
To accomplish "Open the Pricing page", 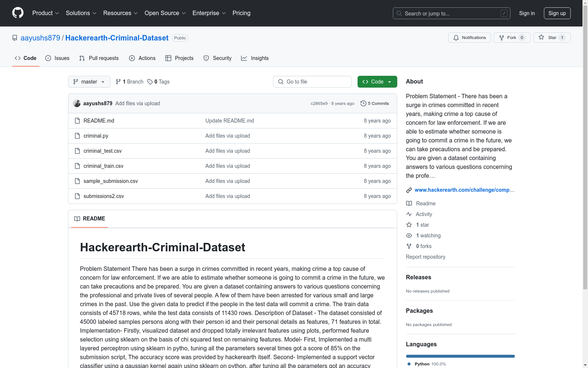I will (241, 13).
